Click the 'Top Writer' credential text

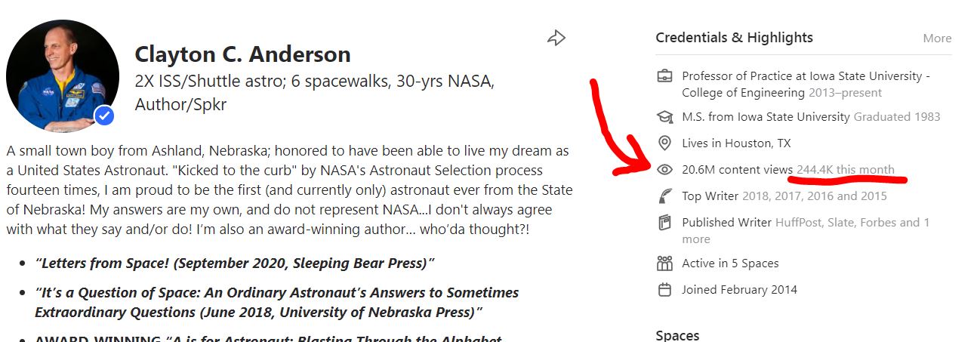tap(710, 196)
